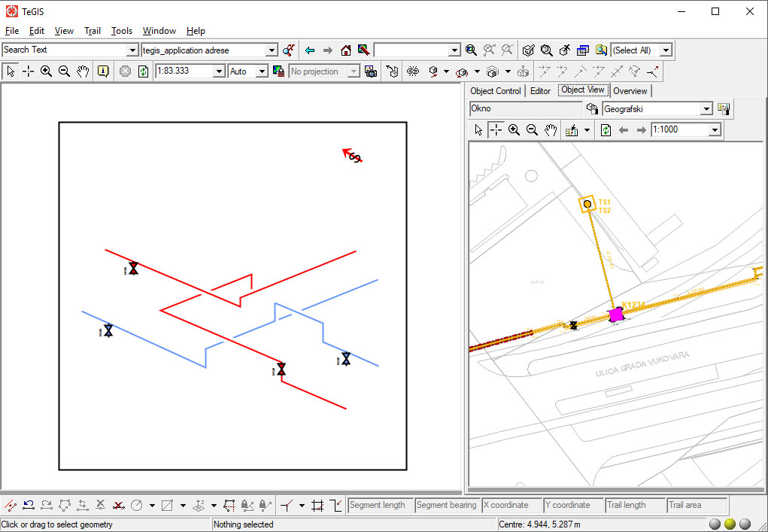Refresh the Object View map
The image size is (768, 532).
pyautogui.click(x=606, y=130)
